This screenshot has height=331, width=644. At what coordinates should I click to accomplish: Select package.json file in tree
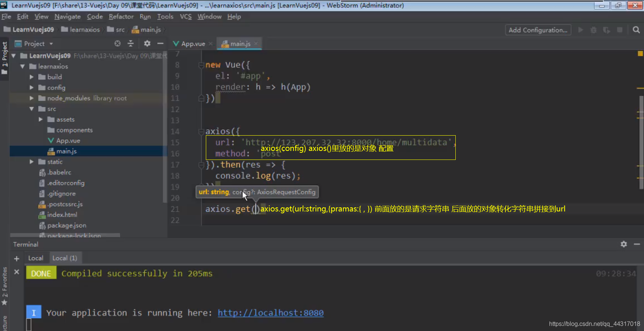[x=62, y=225]
